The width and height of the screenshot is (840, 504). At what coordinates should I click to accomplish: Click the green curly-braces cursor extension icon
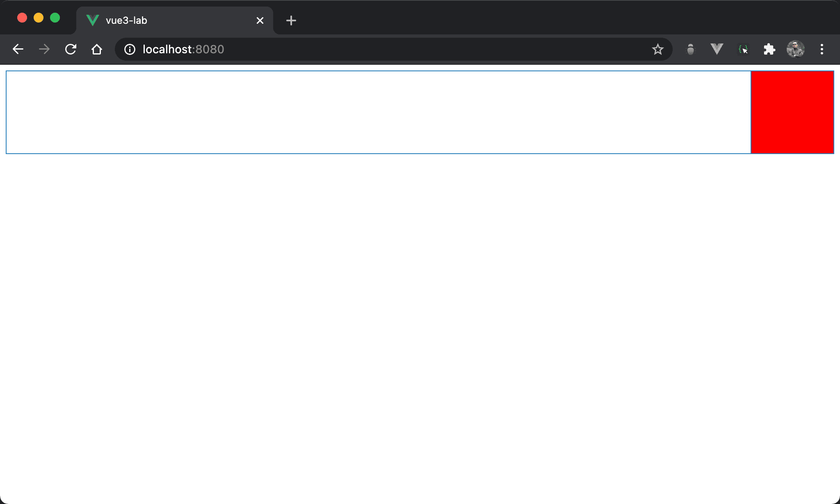743,50
